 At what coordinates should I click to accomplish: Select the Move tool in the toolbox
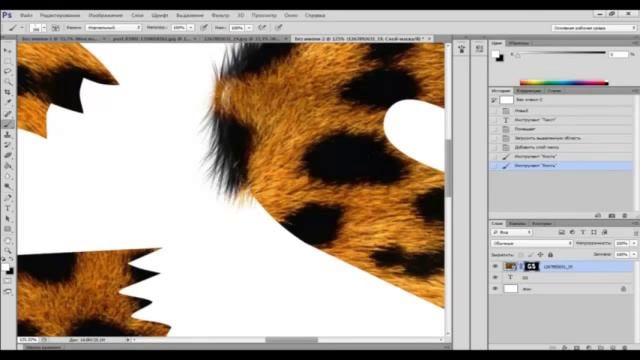click(7, 51)
